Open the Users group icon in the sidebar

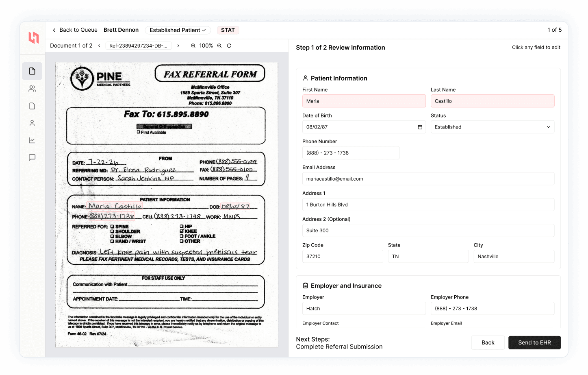point(32,89)
